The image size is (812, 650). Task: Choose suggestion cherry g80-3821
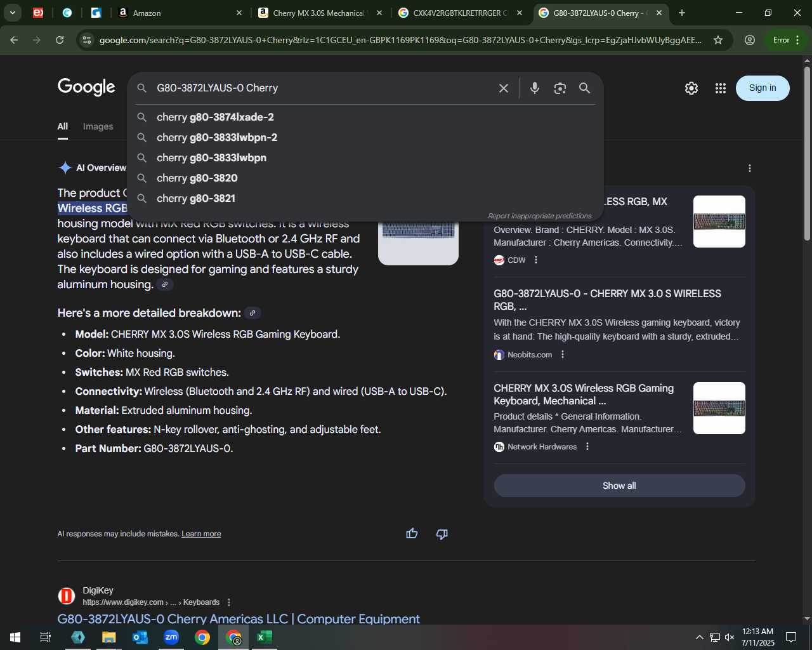point(365,198)
